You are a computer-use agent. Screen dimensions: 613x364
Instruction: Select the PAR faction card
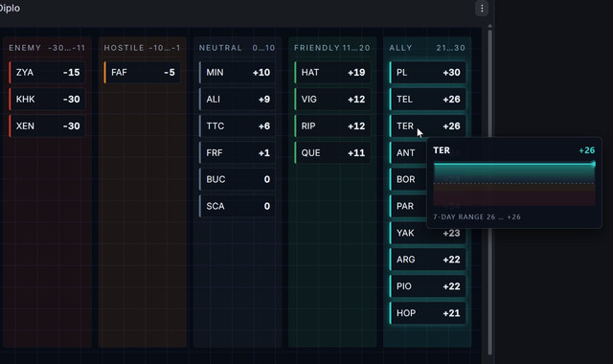[x=408, y=206]
